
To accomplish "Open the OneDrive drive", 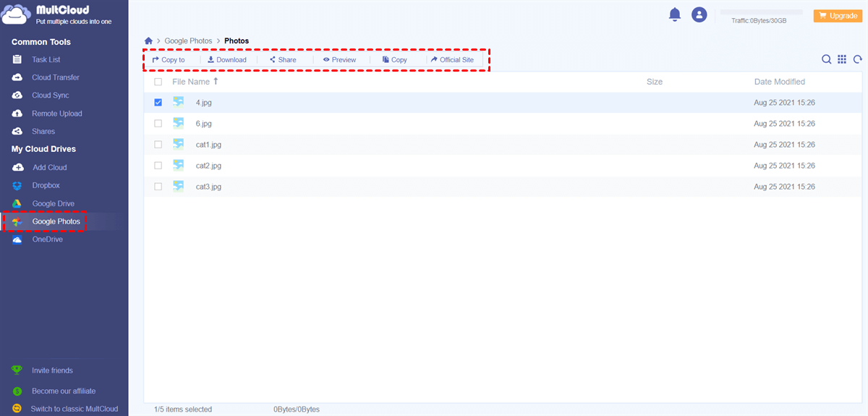I will pyautogui.click(x=48, y=239).
